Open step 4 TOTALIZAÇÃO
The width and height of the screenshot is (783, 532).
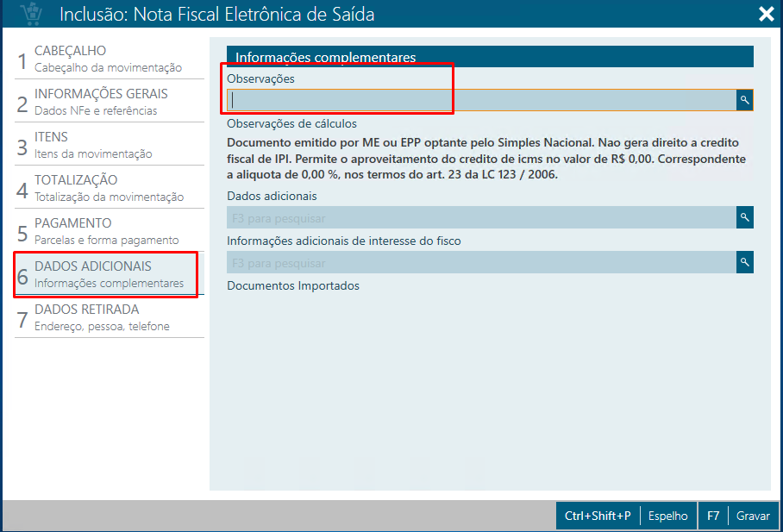(110, 188)
